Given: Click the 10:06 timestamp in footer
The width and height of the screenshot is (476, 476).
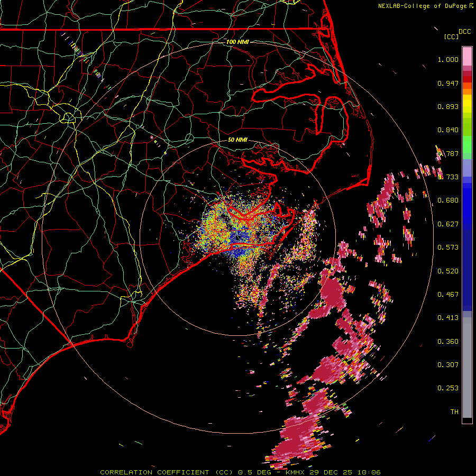Looking at the screenshot, I should click(x=369, y=472).
